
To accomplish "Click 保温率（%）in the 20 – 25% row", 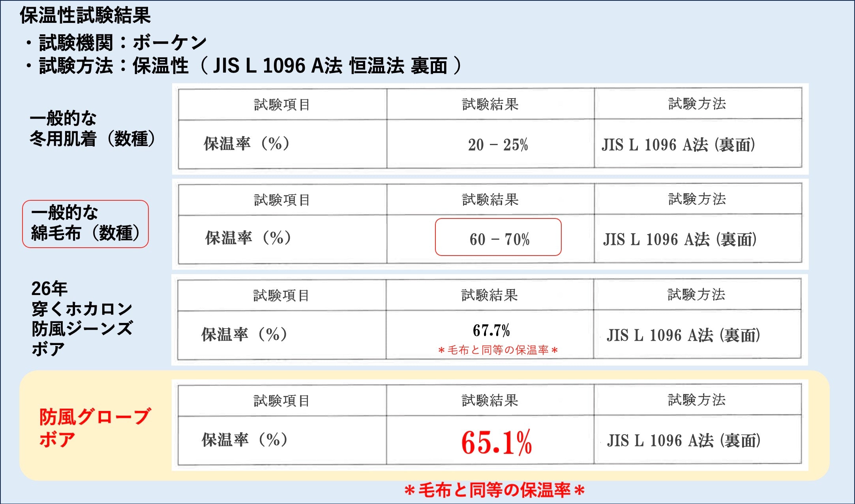I will pyautogui.click(x=247, y=144).
